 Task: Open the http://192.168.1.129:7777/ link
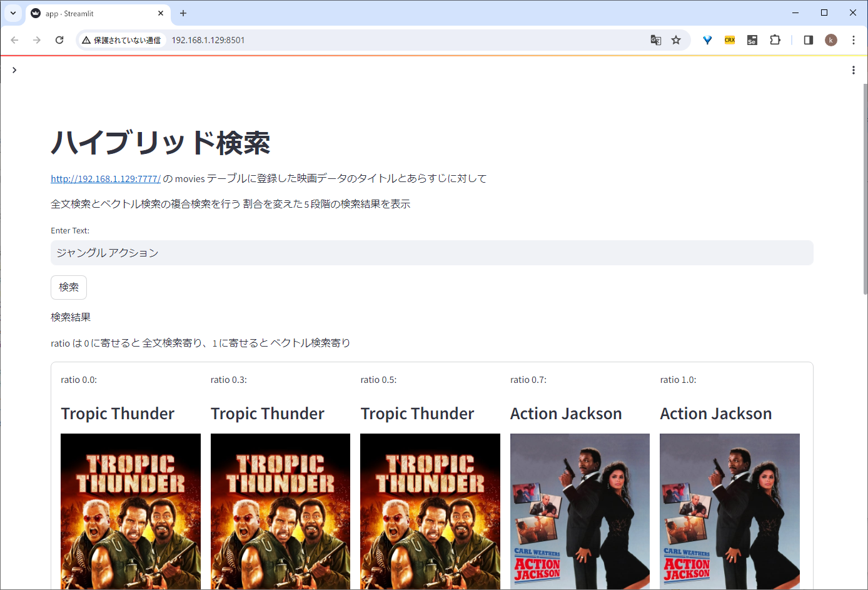click(x=106, y=179)
